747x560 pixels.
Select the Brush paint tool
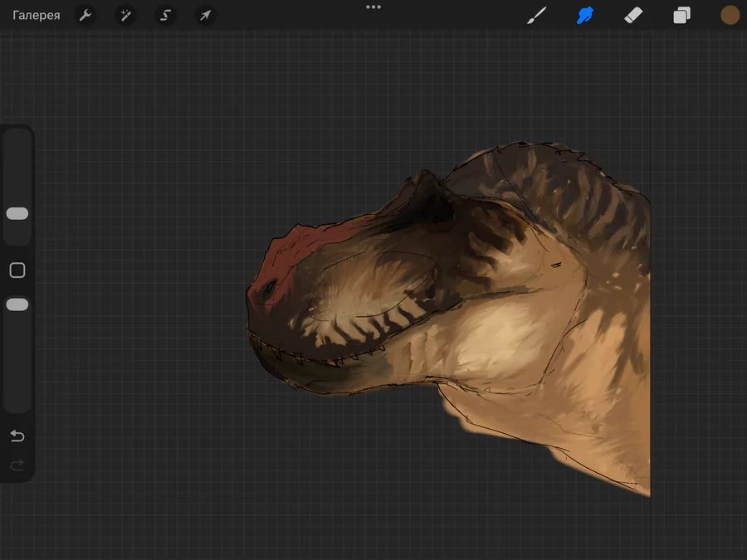pos(537,16)
